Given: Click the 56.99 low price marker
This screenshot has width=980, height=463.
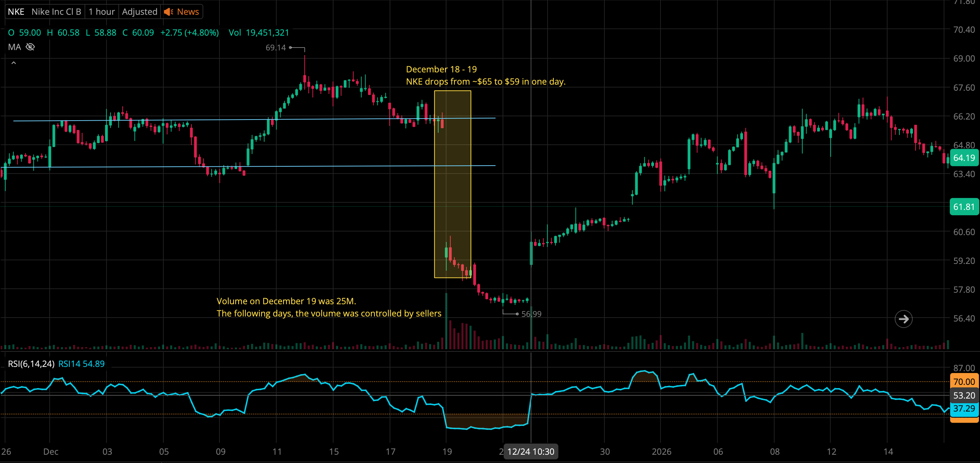Looking at the screenshot, I should (x=531, y=314).
